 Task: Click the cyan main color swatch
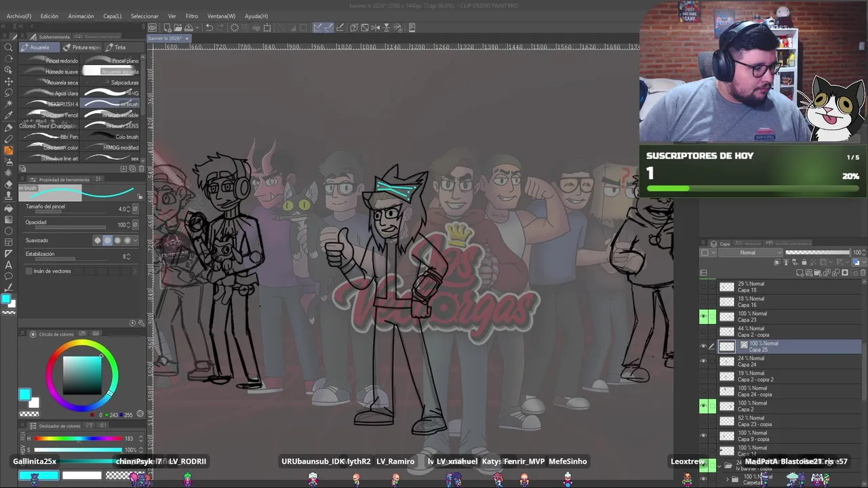pyautogui.click(x=25, y=394)
